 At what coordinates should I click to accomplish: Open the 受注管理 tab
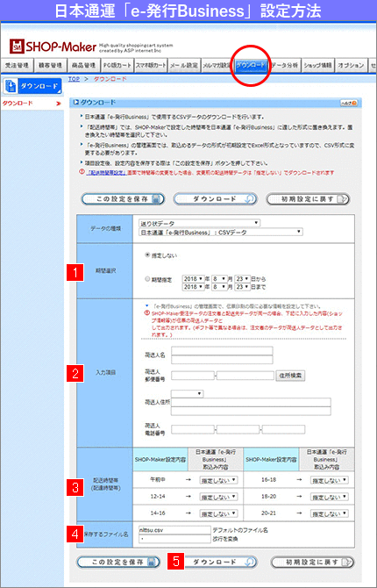[x=18, y=65]
